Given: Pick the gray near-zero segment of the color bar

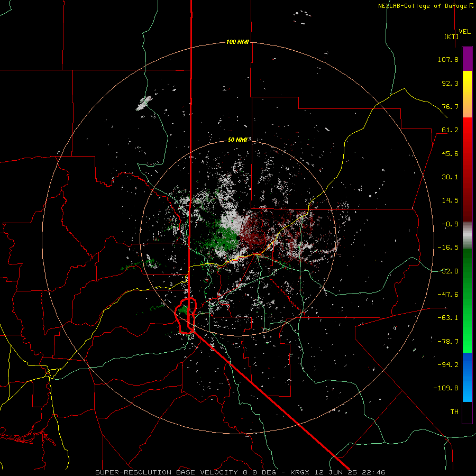Looking at the screenshot, I should [x=467, y=235].
